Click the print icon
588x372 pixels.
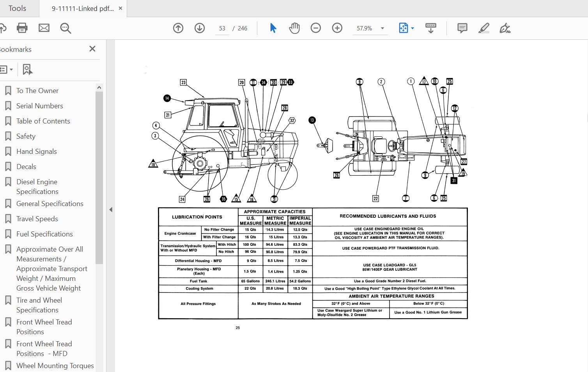pyautogui.click(x=22, y=28)
